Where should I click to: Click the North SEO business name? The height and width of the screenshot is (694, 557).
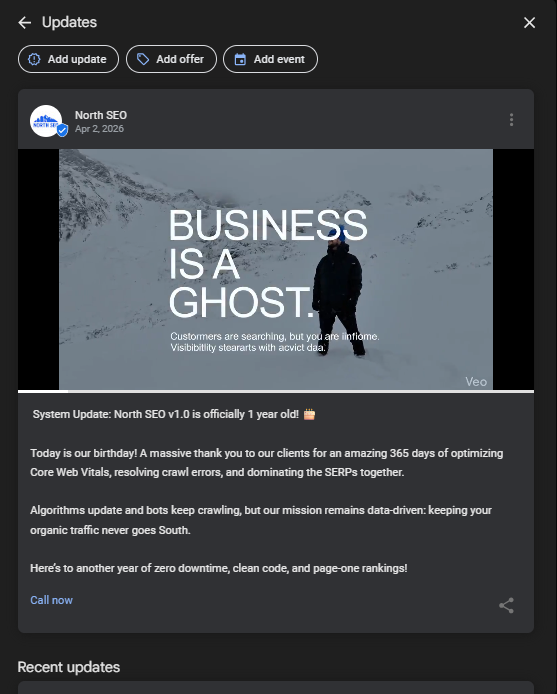click(x=101, y=115)
